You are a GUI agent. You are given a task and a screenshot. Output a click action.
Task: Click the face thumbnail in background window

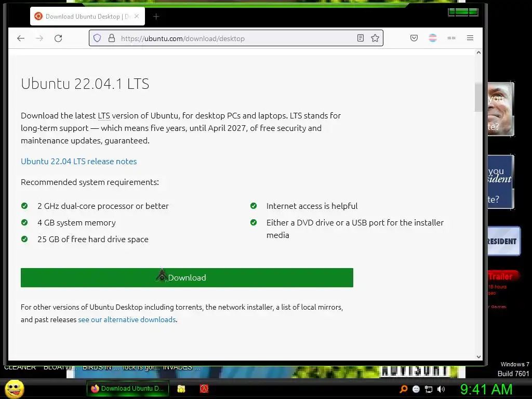pos(501,109)
